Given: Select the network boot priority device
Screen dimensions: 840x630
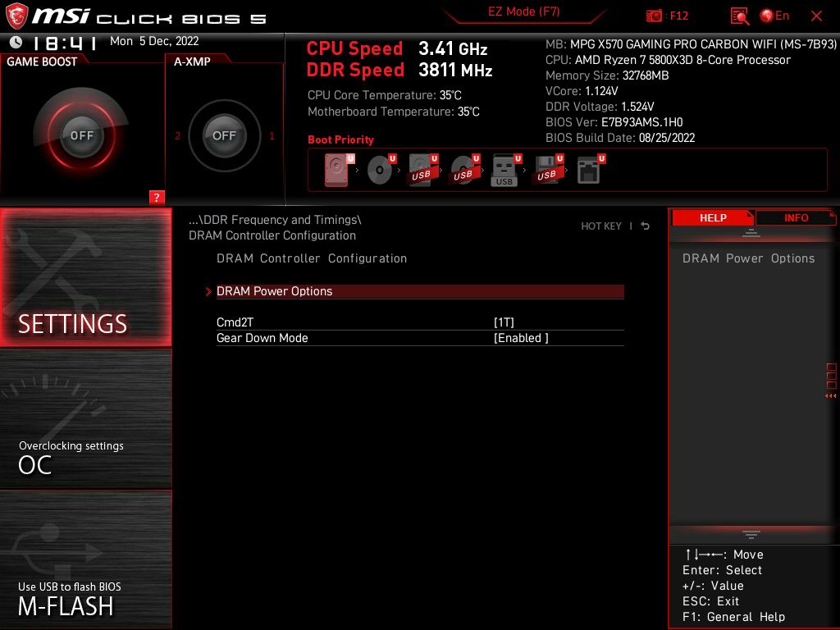Looking at the screenshot, I should [591, 170].
